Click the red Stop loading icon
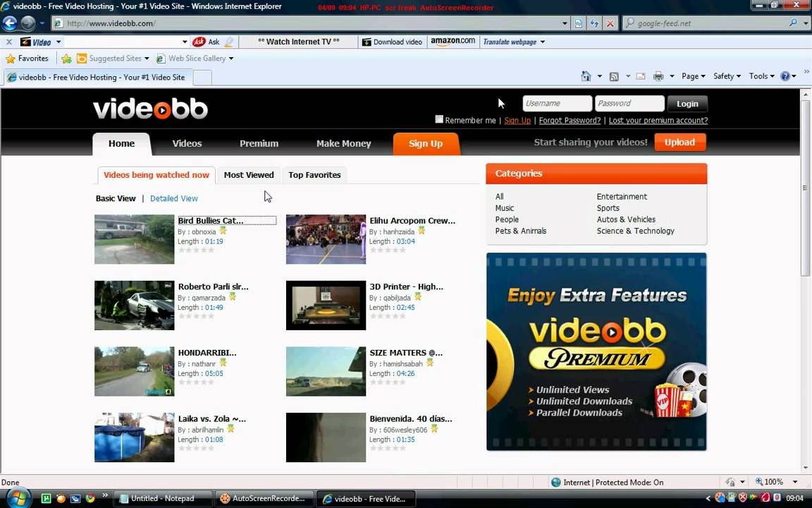The width and height of the screenshot is (812, 508). (x=610, y=23)
